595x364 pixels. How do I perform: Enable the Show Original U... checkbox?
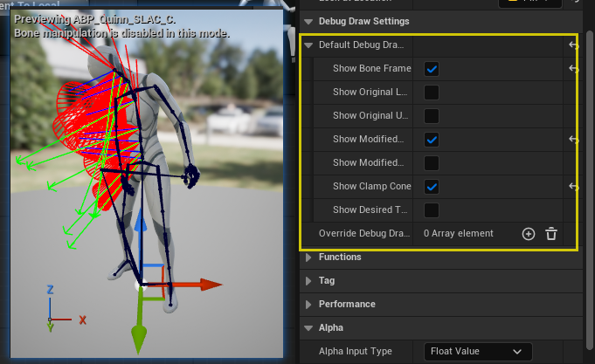pyautogui.click(x=432, y=116)
